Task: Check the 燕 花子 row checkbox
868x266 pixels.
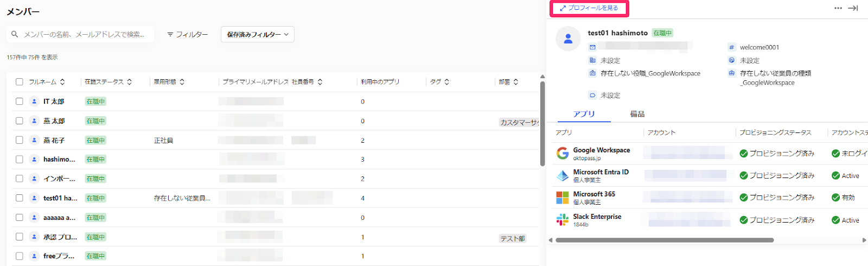Action: (20, 140)
